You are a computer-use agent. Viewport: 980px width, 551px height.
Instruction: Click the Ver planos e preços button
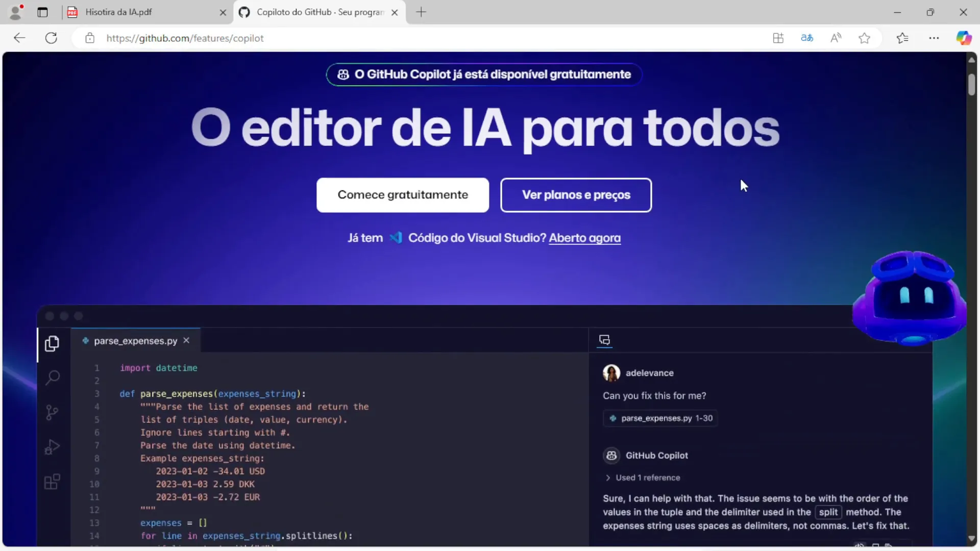tap(576, 195)
